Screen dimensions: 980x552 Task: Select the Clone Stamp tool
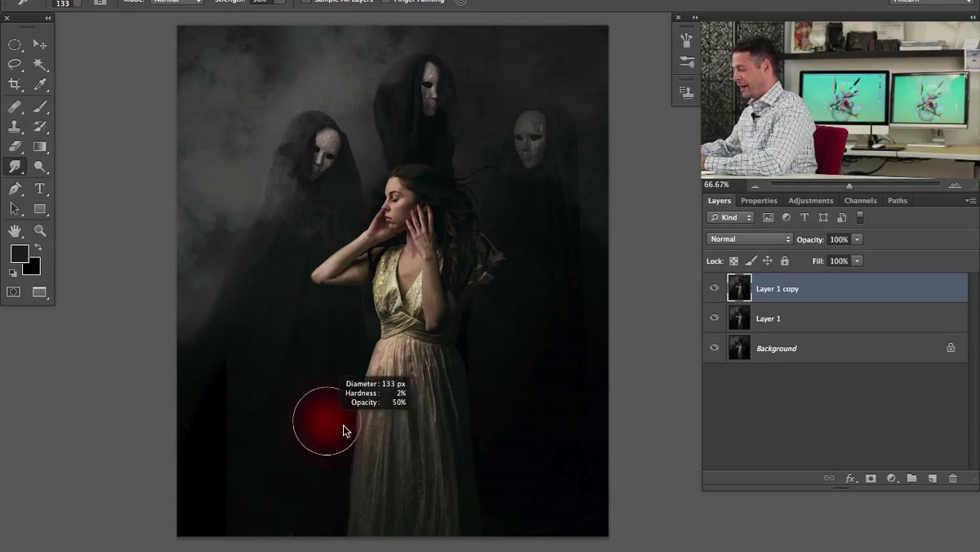[x=15, y=127]
